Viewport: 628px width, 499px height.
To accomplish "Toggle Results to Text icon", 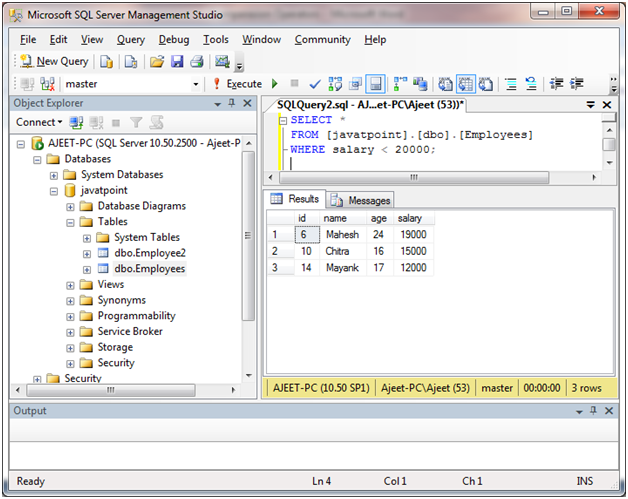I will point(445,84).
